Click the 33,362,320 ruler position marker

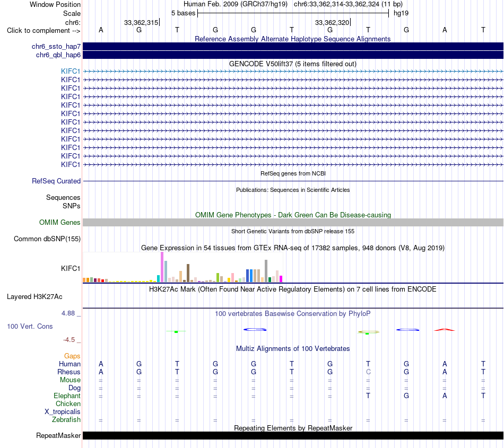[332, 22]
